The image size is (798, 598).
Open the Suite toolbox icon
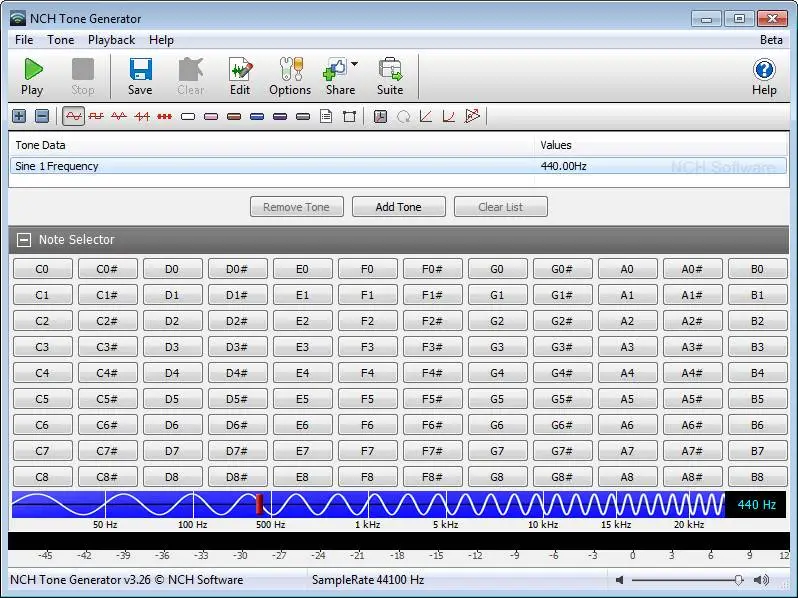390,76
